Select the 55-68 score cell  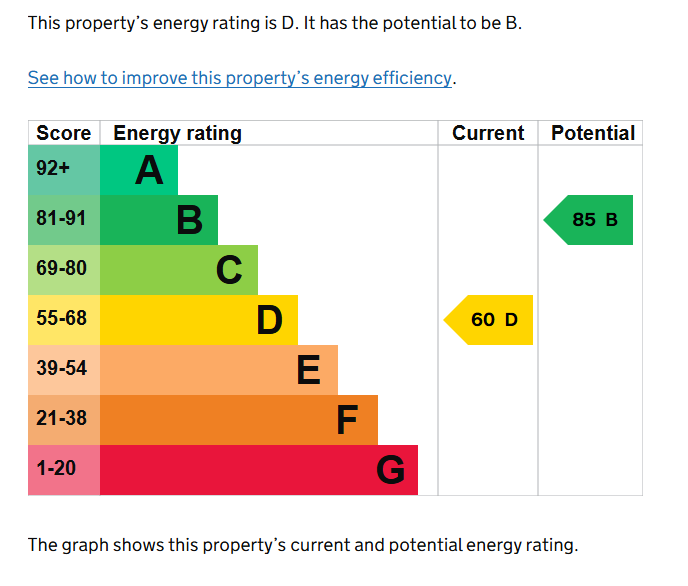[64, 320]
